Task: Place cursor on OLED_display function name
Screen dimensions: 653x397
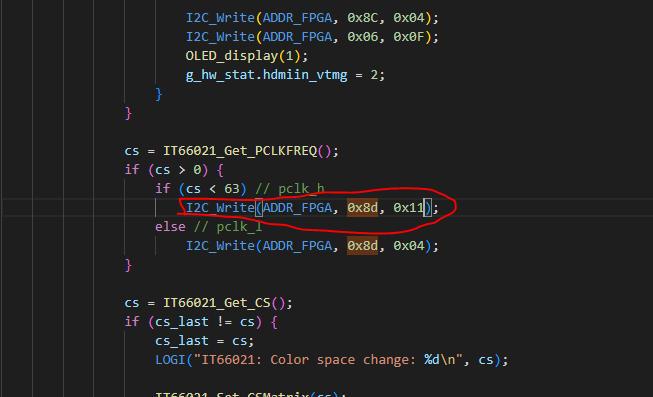Action: tap(232, 56)
